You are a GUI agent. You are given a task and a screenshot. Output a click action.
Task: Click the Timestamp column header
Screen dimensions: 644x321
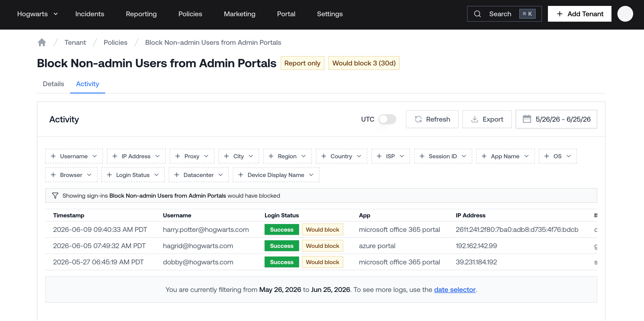pos(68,215)
